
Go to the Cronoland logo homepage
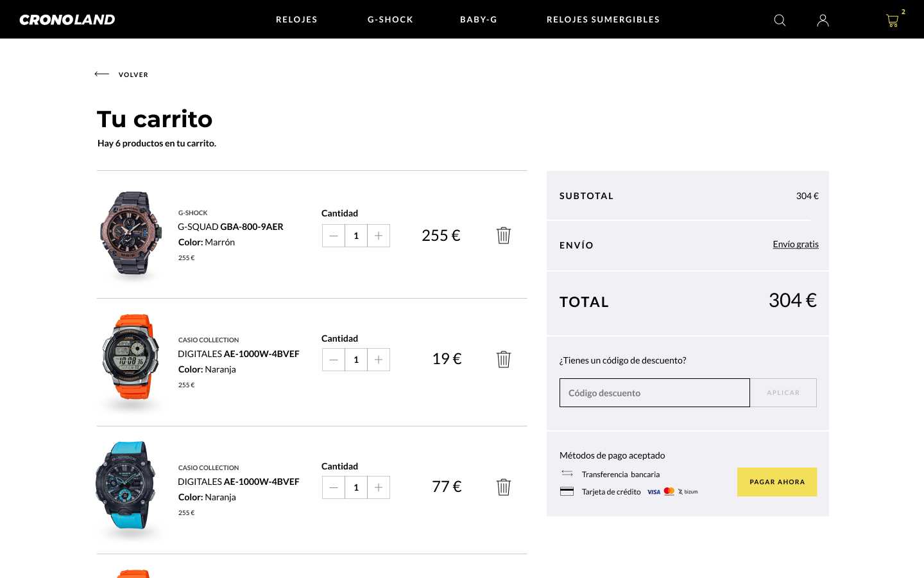tap(67, 20)
